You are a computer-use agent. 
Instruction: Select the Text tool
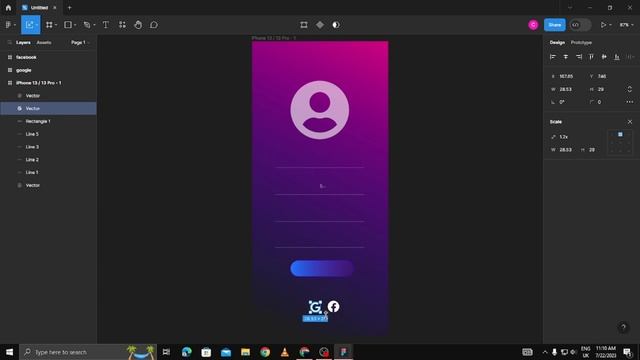tap(106, 25)
